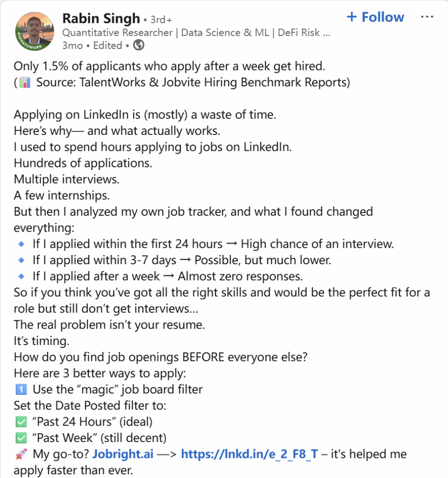
Task: Open the three-dot post options menu
Action: (427, 17)
